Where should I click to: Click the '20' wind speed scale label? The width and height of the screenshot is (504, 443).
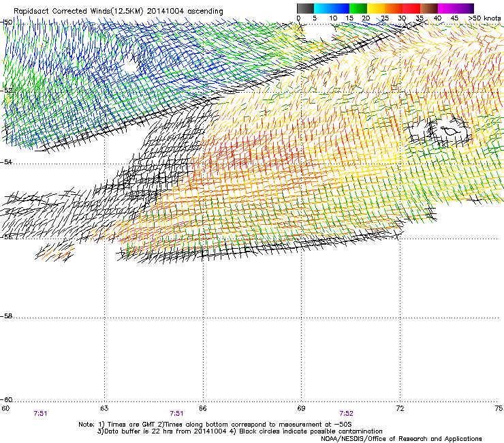(366, 18)
